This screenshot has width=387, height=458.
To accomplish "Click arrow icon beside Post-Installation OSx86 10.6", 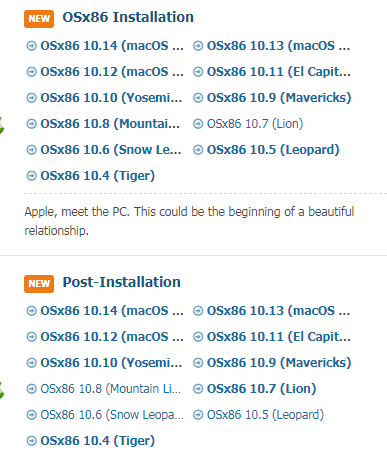I will (31, 415).
